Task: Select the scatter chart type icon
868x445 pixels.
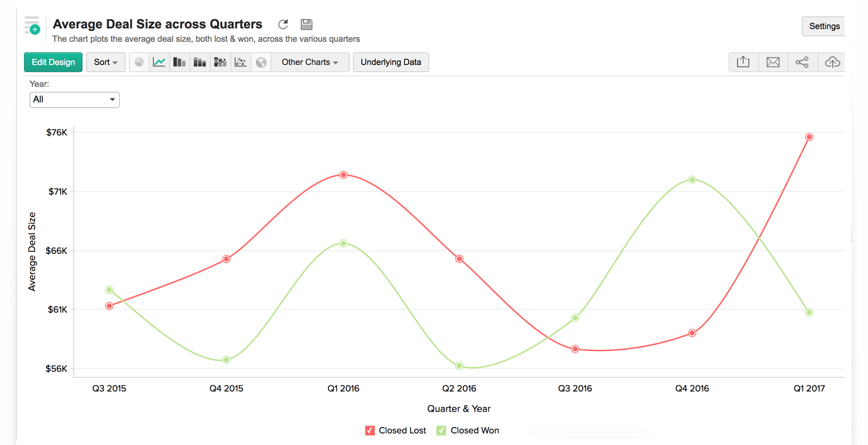Action: click(240, 62)
